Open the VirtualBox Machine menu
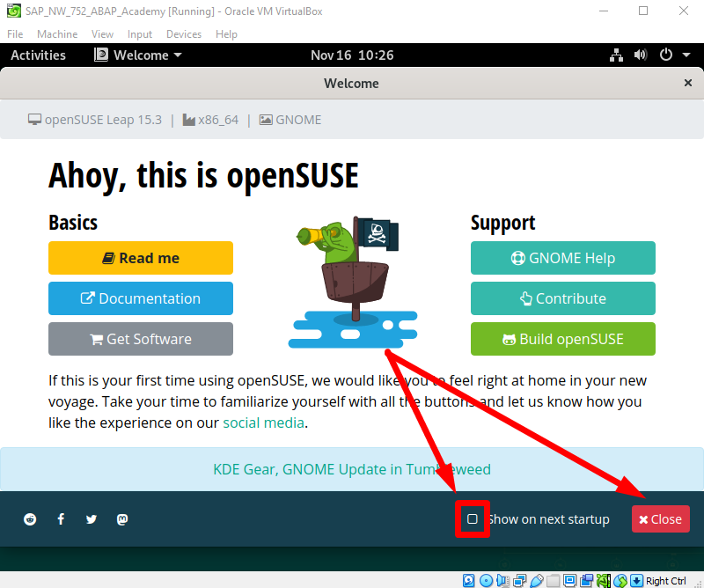 [57, 34]
